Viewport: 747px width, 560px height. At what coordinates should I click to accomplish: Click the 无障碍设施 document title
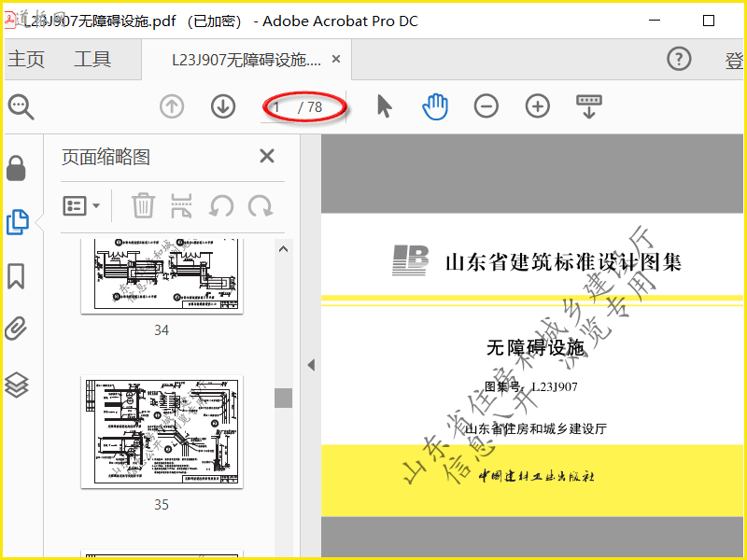[535, 347]
